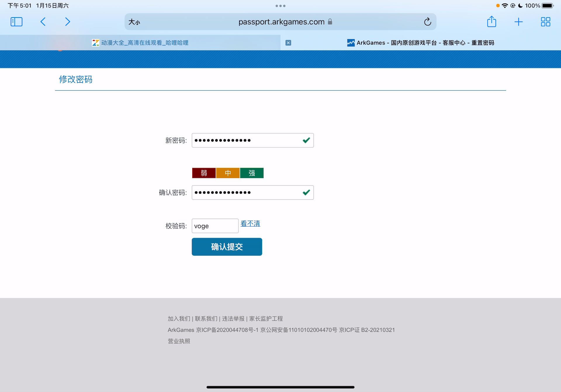
Task: Click 看不清 to refresh captcha
Action: pos(250,223)
